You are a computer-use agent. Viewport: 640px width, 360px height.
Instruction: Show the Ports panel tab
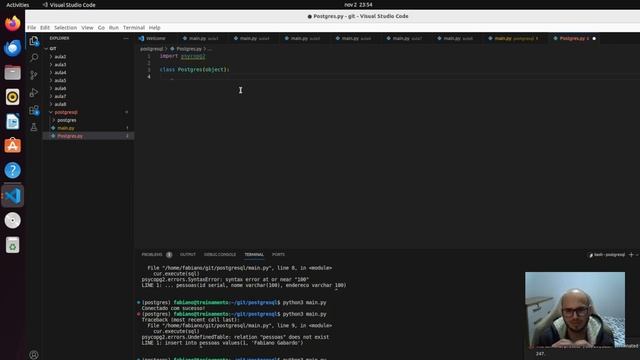point(278,255)
